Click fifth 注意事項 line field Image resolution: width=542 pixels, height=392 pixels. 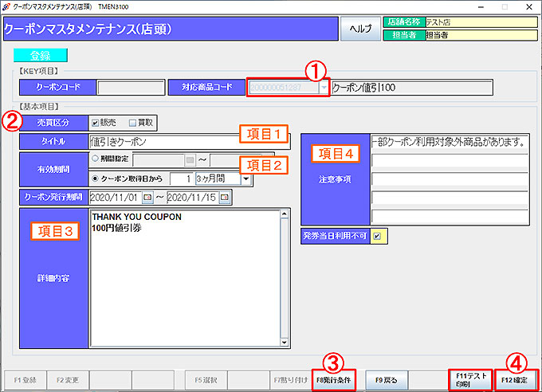click(450, 217)
